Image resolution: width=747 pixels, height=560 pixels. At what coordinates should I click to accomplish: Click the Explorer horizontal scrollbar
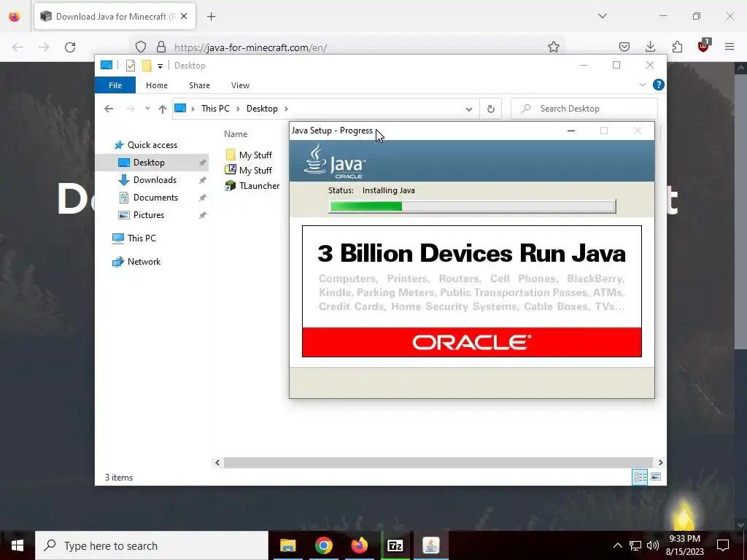(x=438, y=462)
